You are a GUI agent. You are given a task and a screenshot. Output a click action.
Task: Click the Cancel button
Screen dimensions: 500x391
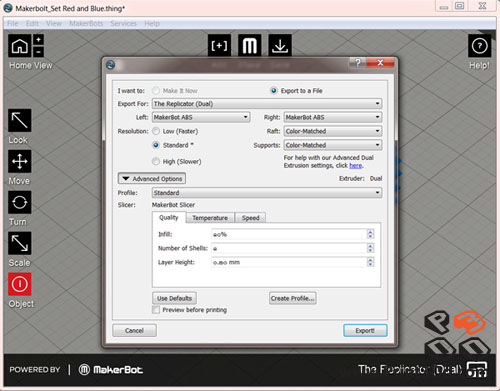coord(134,330)
